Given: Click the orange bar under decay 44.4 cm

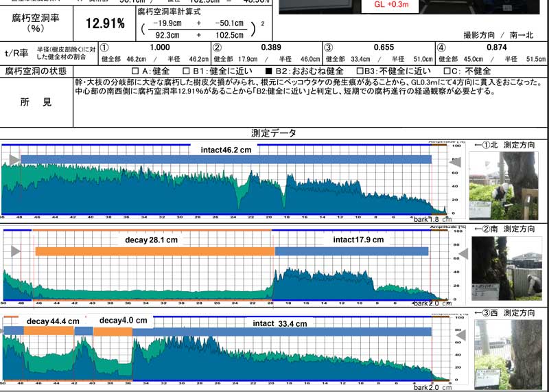Looking at the screenshot, I should [x=49, y=332].
